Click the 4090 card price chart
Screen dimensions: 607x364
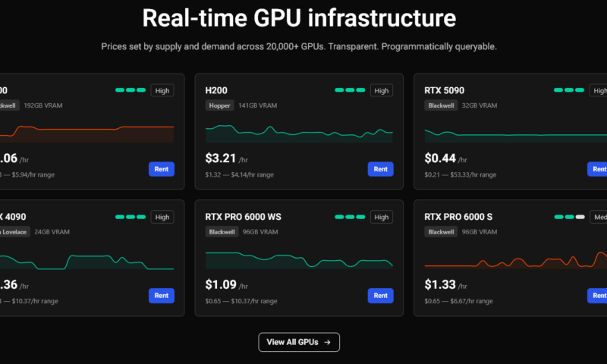click(x=86, y=262)
